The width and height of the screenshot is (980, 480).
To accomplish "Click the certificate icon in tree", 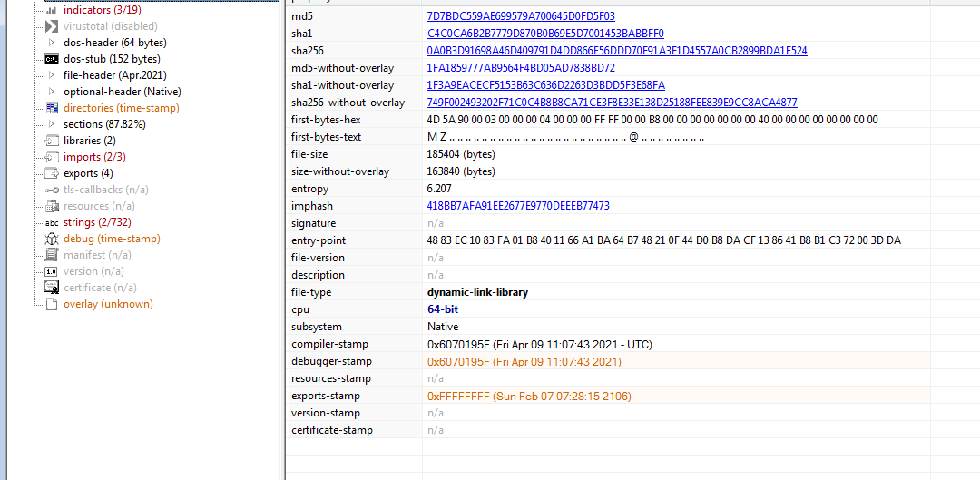I will pos(52,288).
